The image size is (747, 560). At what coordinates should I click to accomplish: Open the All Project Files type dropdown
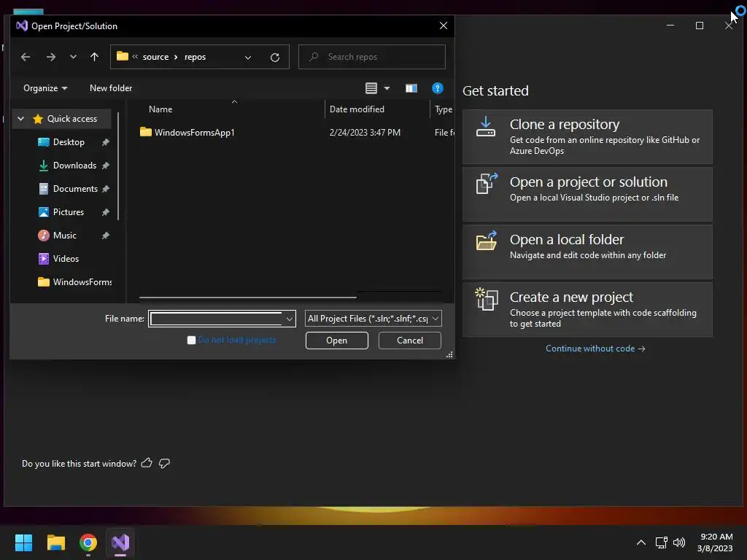[x=373, y=319]
